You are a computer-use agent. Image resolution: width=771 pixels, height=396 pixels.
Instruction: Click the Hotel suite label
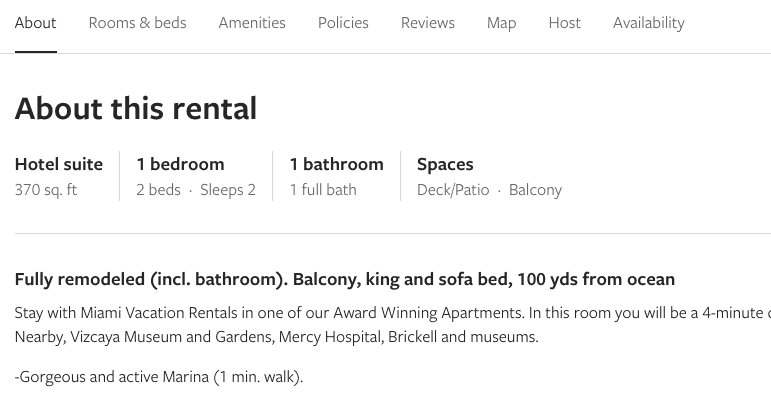pos(59,164)
